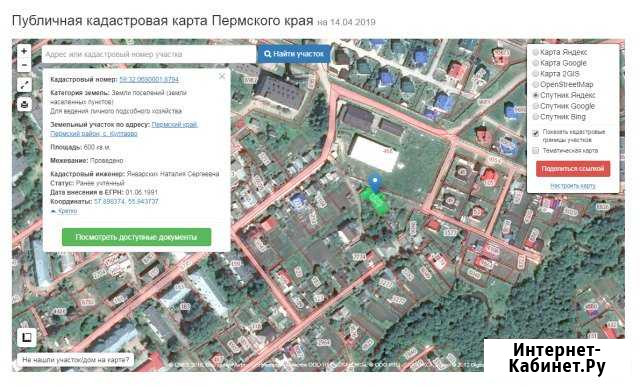Click Посмотреть доступные документы button
640x387 pixels.
(x=136, y=237)
